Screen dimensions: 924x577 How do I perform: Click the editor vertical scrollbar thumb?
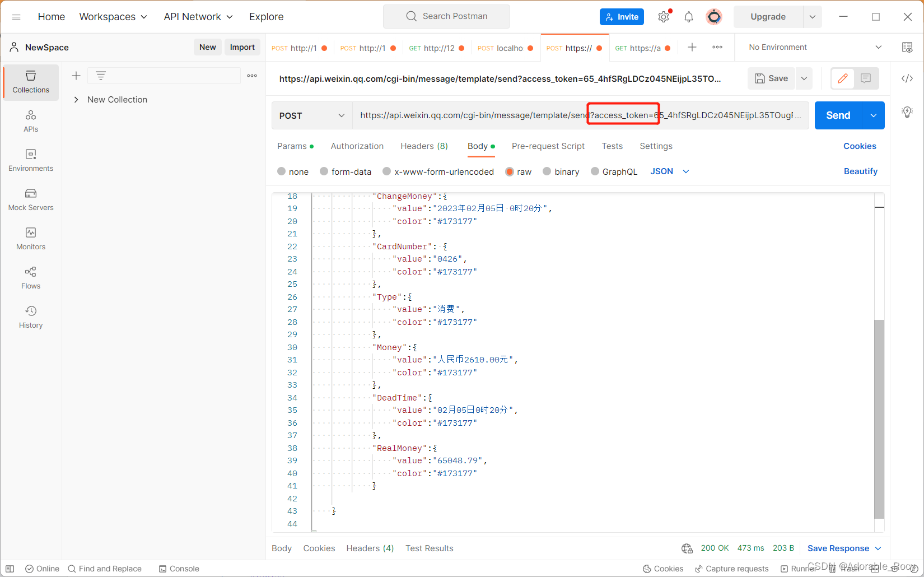pyautogui.click(x=879, y=419)
